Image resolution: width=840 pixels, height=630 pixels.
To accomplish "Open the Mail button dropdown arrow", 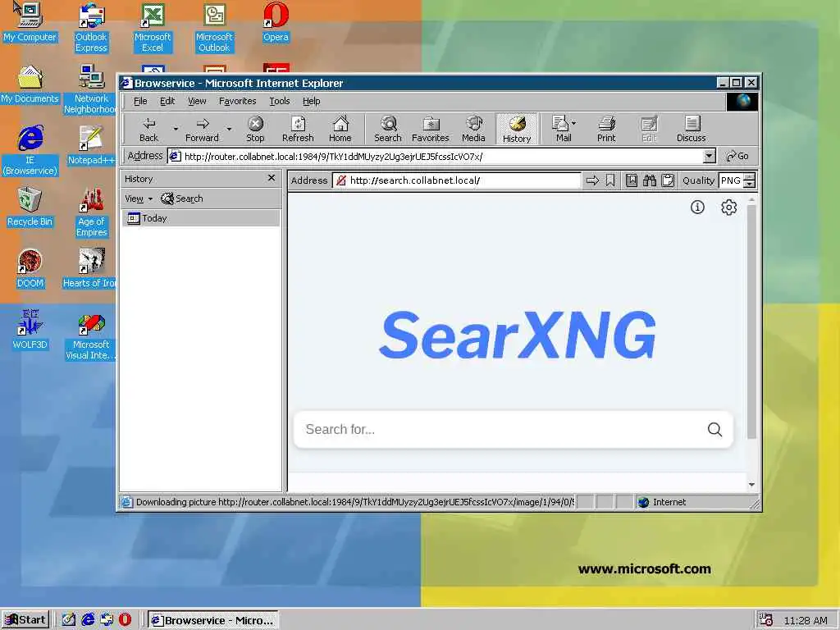I will (x=573, y=123).
